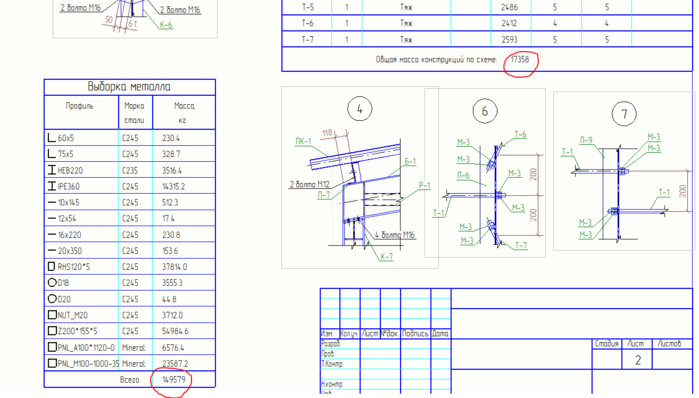Select the circled detail number 4

(359, 109)
